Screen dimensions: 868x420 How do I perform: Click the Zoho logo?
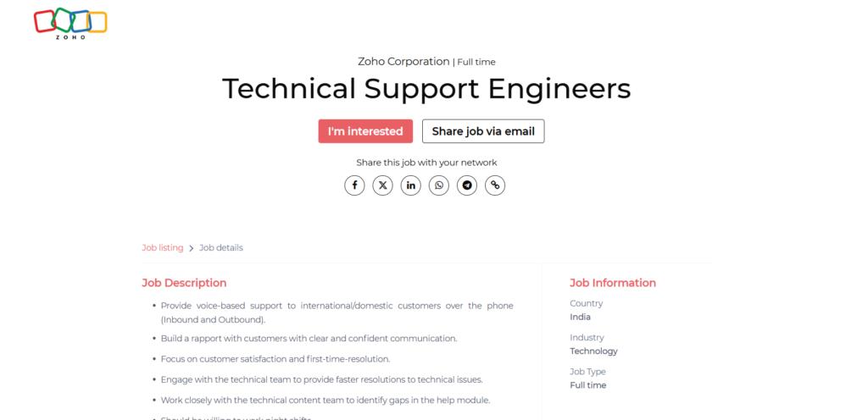pyautogui.click(x=70, y=24)
